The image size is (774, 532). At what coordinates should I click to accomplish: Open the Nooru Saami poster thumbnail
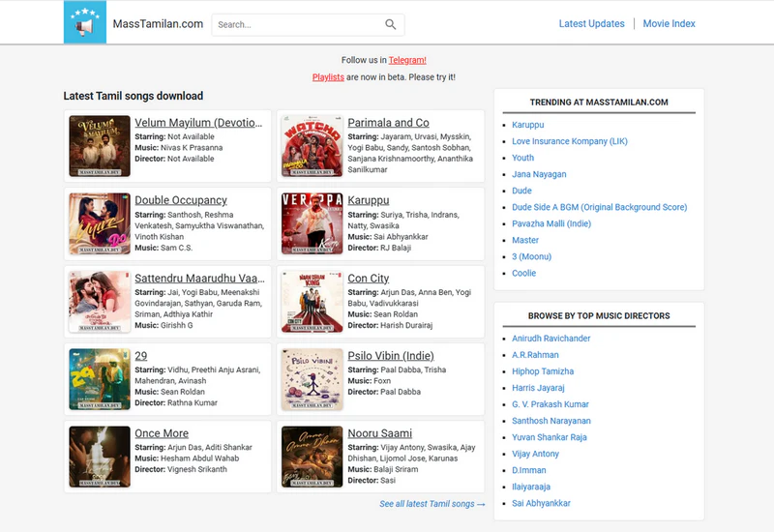[x=312, y=457]
